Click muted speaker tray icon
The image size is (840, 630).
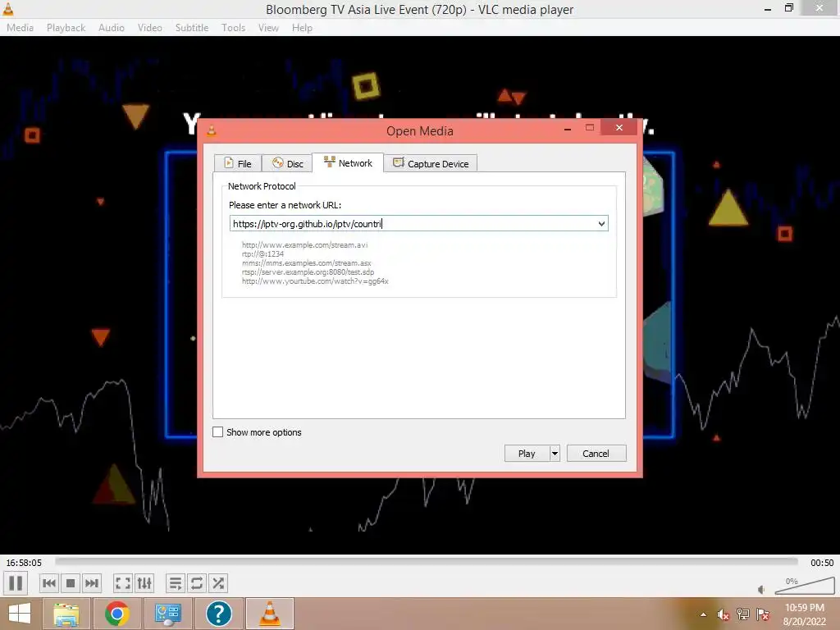pyautogui.click(x=724, y=614)
